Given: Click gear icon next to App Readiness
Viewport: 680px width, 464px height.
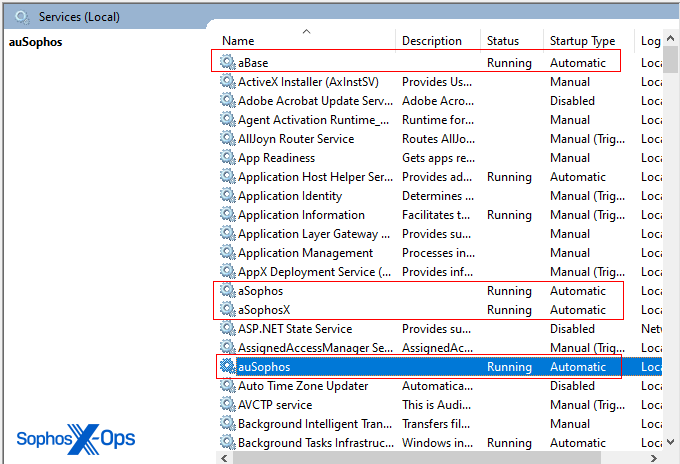Looking at the screenshot, I should [228, 157].
